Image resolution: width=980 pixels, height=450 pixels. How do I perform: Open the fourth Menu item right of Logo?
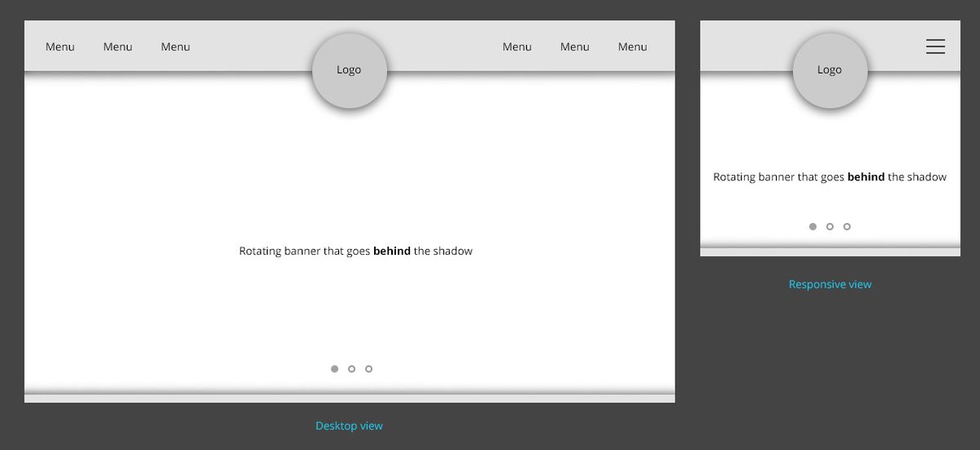pyautogui.click(x=517, y=47)
